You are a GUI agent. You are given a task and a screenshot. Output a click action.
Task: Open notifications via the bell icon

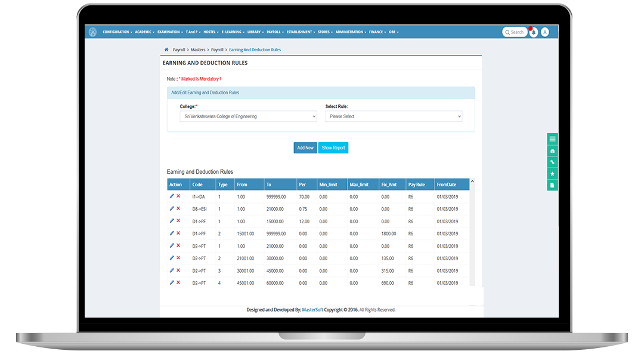point(532,32)
